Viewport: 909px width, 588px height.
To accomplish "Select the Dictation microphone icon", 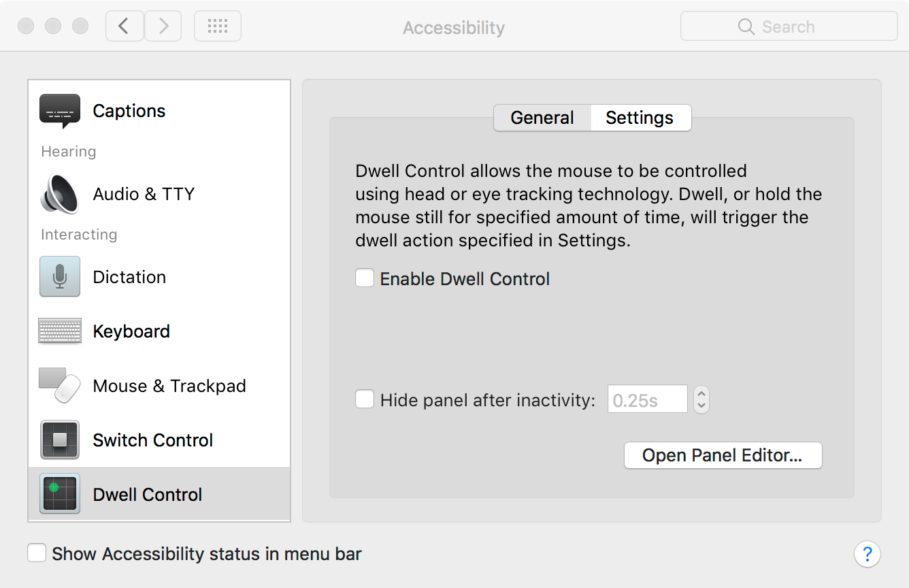I will 60,276.
